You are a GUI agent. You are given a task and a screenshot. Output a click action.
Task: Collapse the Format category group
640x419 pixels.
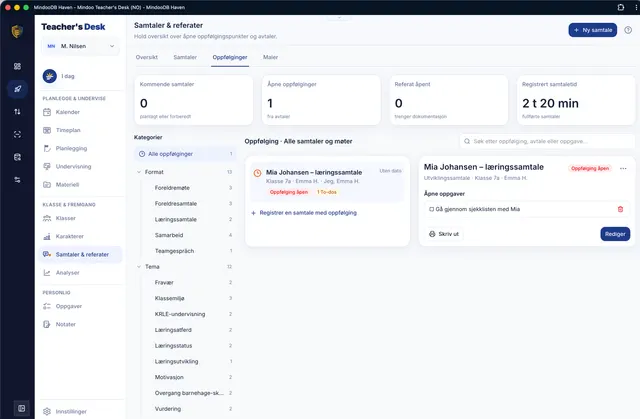click(x=139, y=172)
